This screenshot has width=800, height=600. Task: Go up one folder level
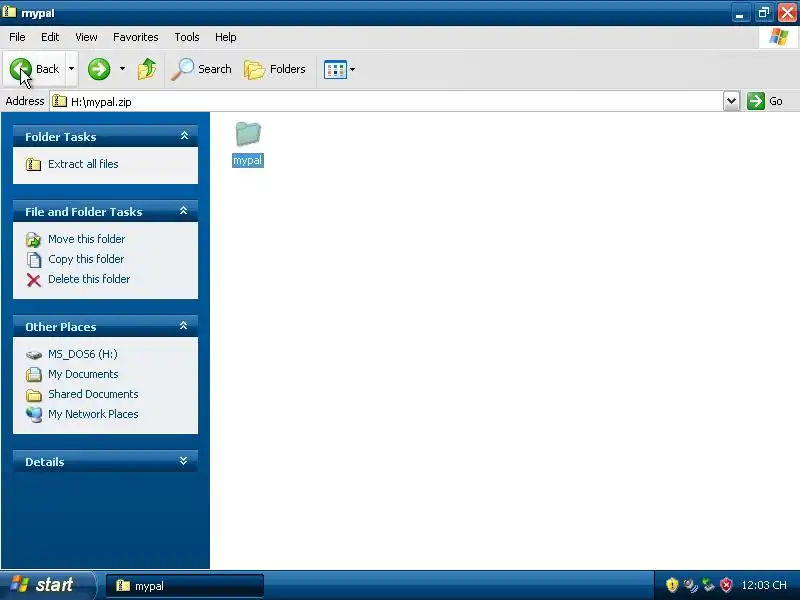click(147, 69)
